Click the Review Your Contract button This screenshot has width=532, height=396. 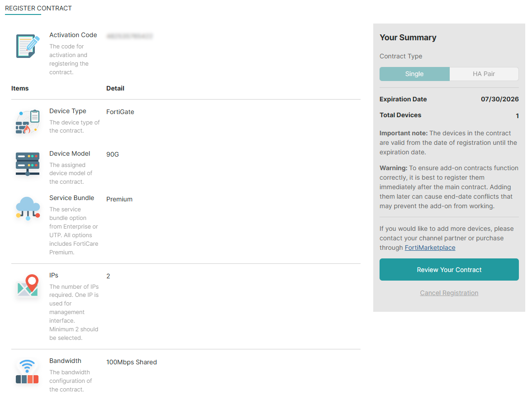click(449, 269)
